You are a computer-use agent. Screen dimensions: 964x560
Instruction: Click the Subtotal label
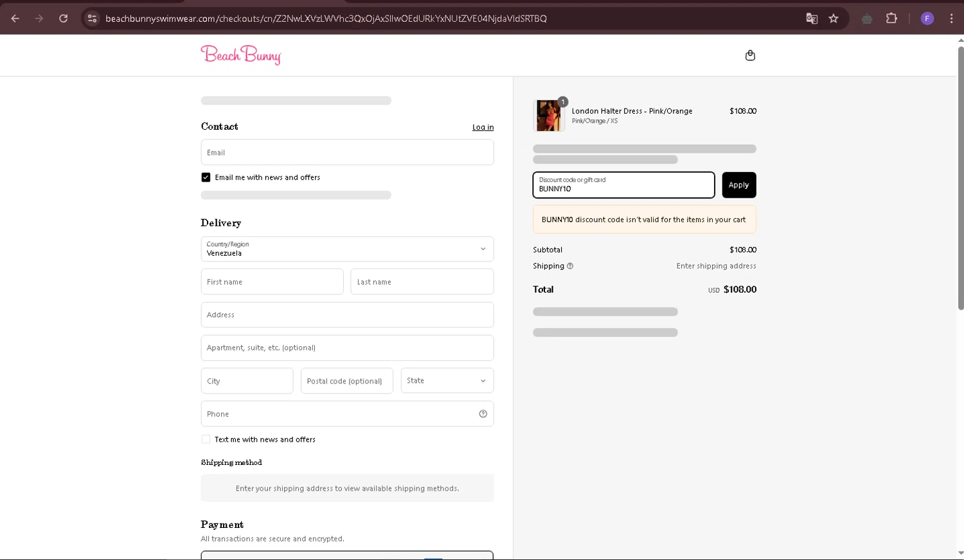tap(548, 250)
